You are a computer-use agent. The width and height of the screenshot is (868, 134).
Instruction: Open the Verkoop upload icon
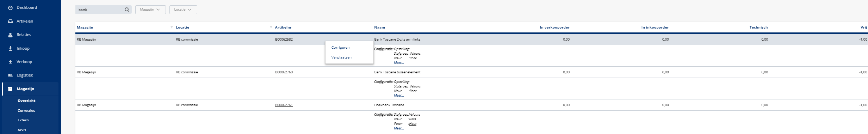point(10,62)
